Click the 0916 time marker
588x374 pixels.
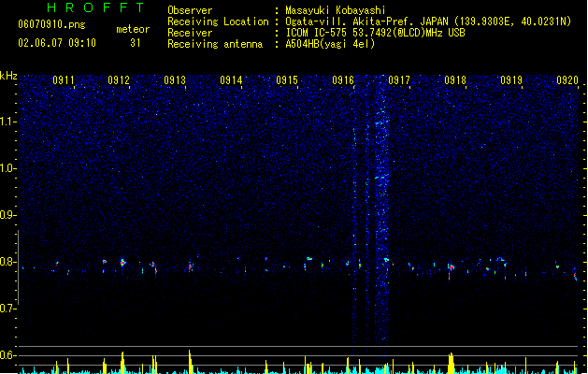(343, 80)
